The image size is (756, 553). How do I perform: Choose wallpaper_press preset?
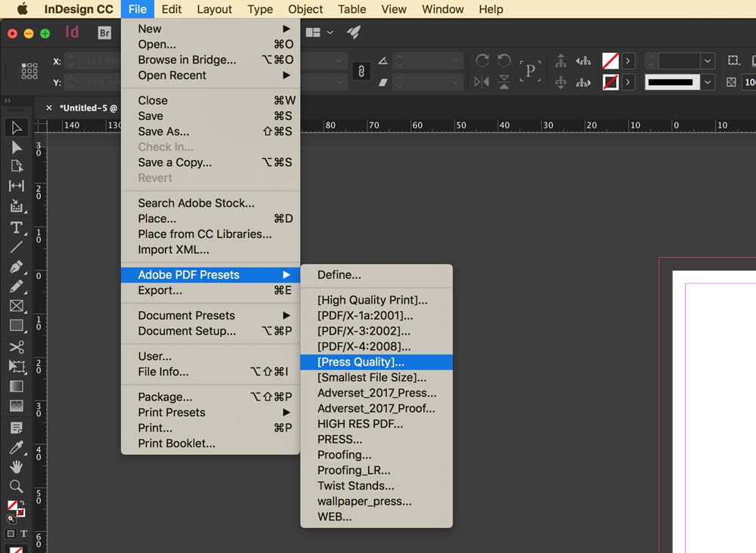tap(376, 502)
